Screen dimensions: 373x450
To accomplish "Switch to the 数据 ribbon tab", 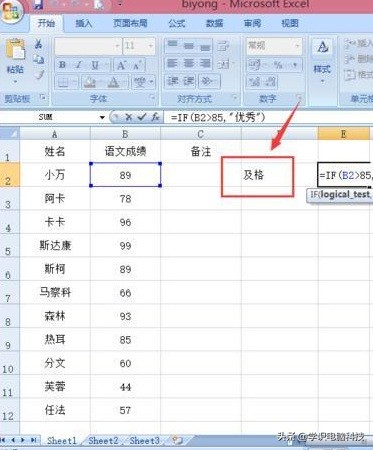I will click(x=214, y=23).
